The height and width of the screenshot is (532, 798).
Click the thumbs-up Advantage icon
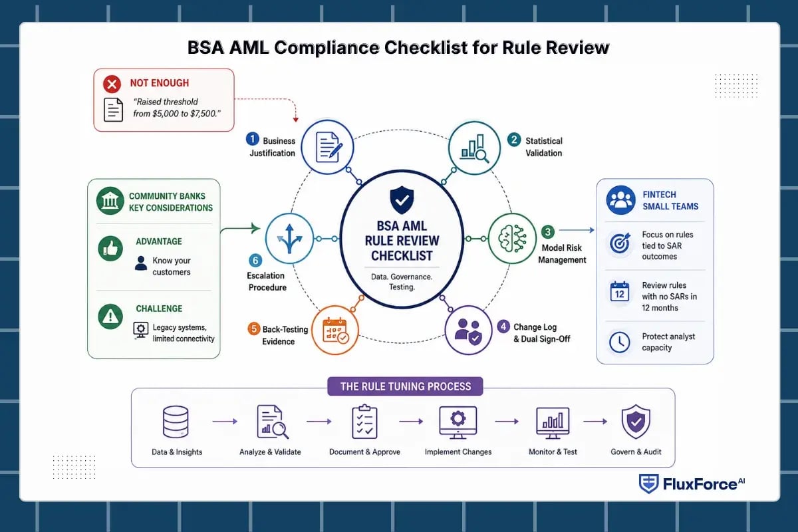(x=110, y=247)
